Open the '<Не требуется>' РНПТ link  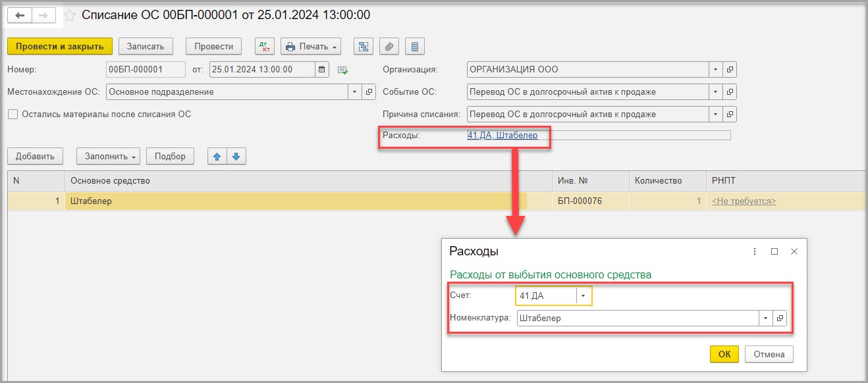pyautogui.click(x=744, y=201)
